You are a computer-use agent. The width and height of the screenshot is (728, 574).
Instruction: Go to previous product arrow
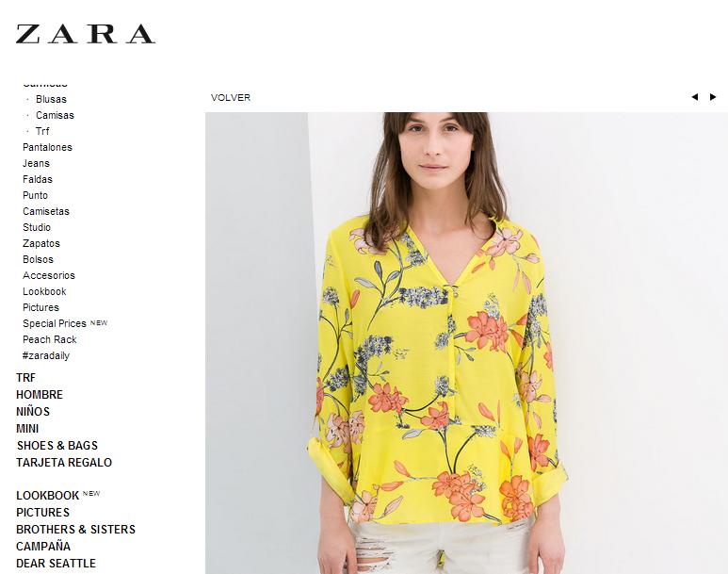pos(695,97)
